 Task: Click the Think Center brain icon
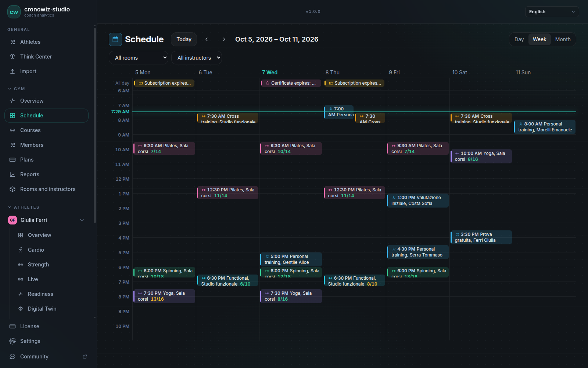(x=12, y=57)
